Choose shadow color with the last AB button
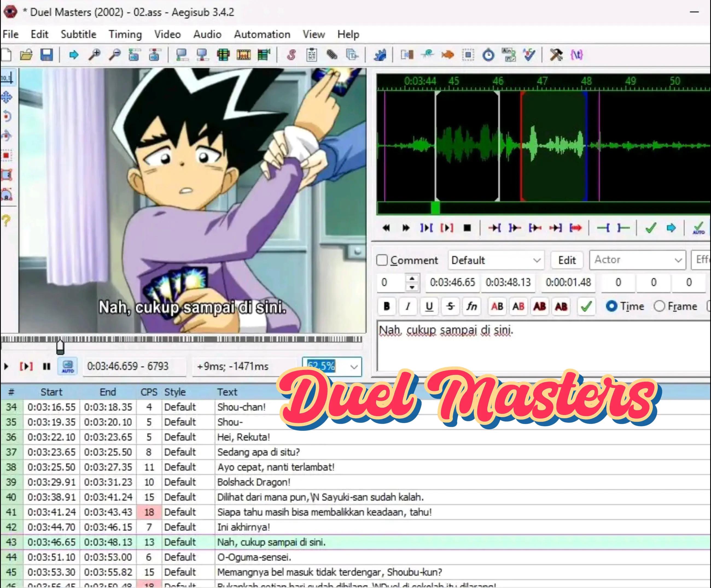This screenshot has width=711, height=588. [561, 307]
